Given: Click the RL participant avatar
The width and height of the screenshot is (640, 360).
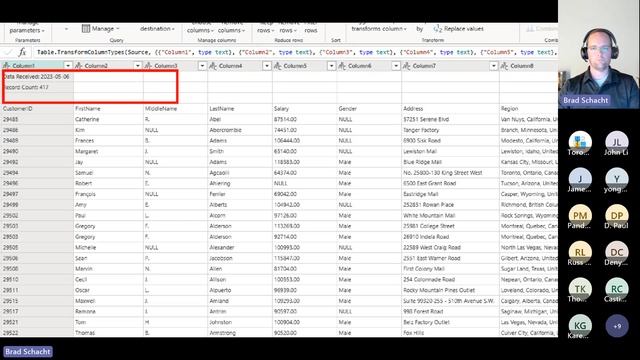Looking at the screenshot, I should click(580, 252).
